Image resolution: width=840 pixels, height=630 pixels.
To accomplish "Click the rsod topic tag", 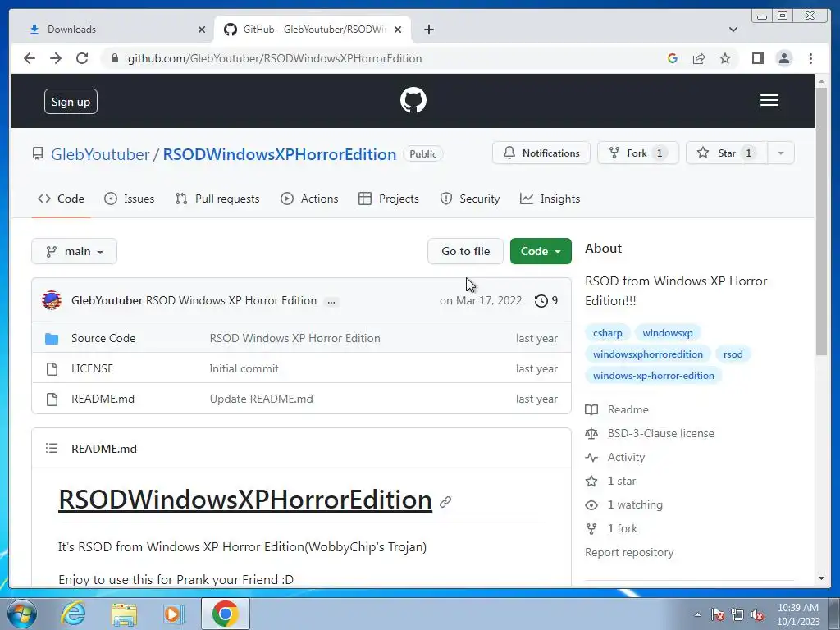I will 733,354.
